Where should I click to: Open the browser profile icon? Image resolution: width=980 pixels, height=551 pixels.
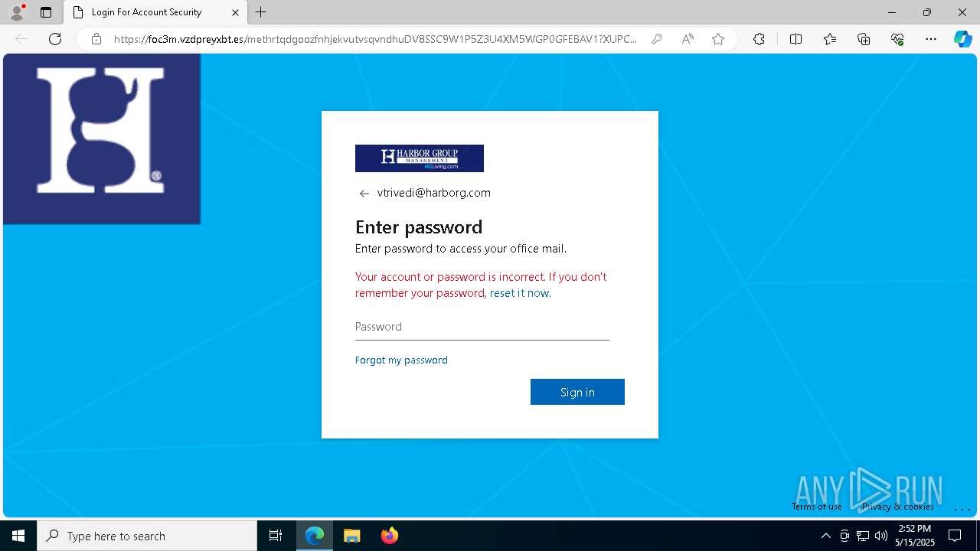17,12
